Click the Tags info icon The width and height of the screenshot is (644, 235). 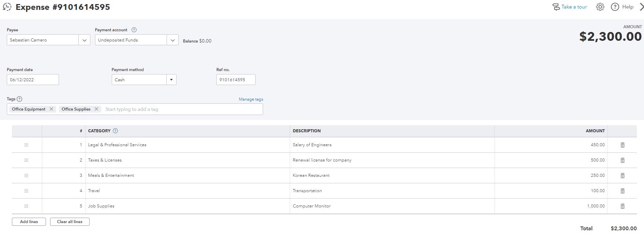point(19,99)
